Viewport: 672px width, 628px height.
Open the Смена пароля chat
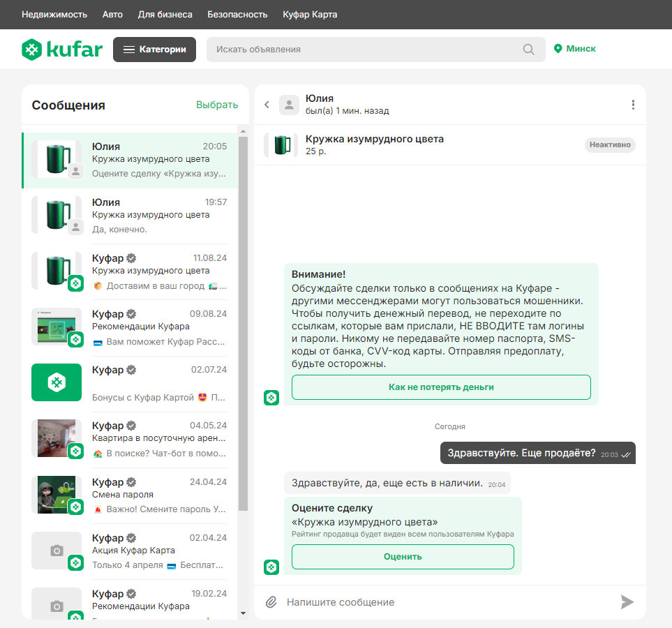130,496
